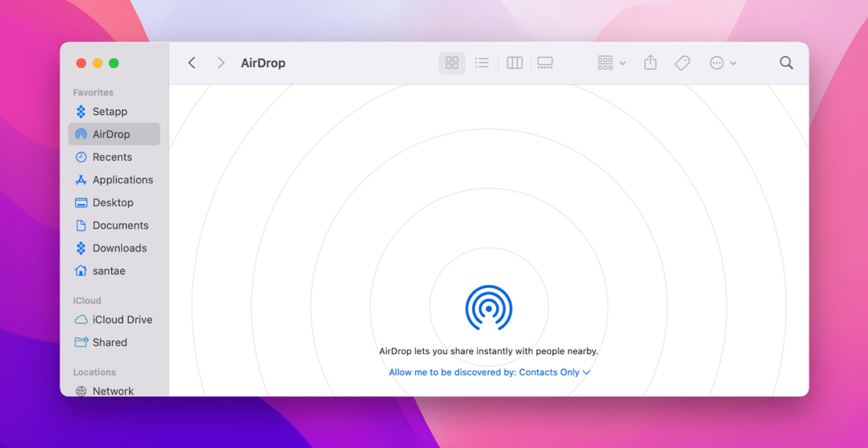Go back using the navigation arrow

coord(191,62)
